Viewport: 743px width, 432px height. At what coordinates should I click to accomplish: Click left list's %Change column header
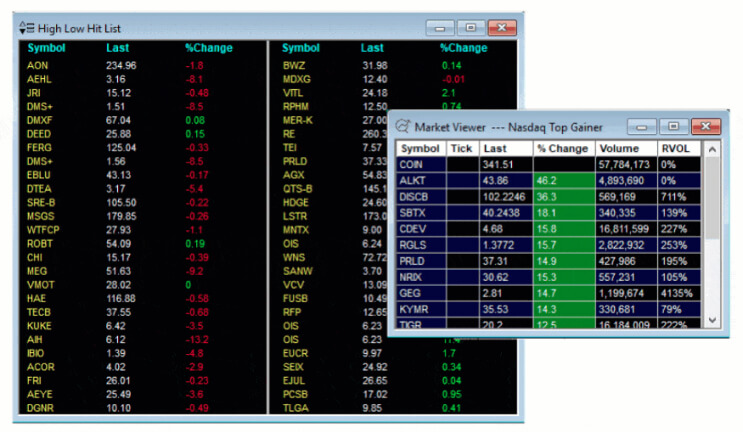tap(208, 48)
